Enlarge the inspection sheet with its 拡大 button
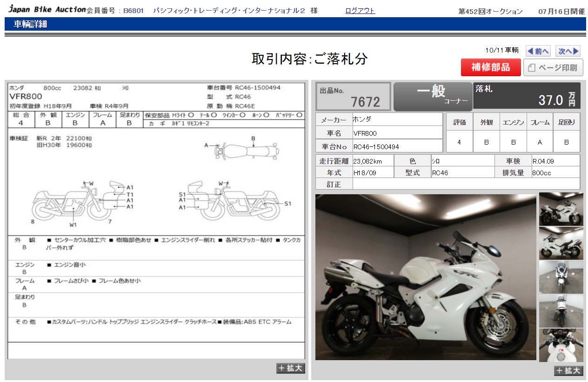Screen dimensions: 588x382 point(291,368)
